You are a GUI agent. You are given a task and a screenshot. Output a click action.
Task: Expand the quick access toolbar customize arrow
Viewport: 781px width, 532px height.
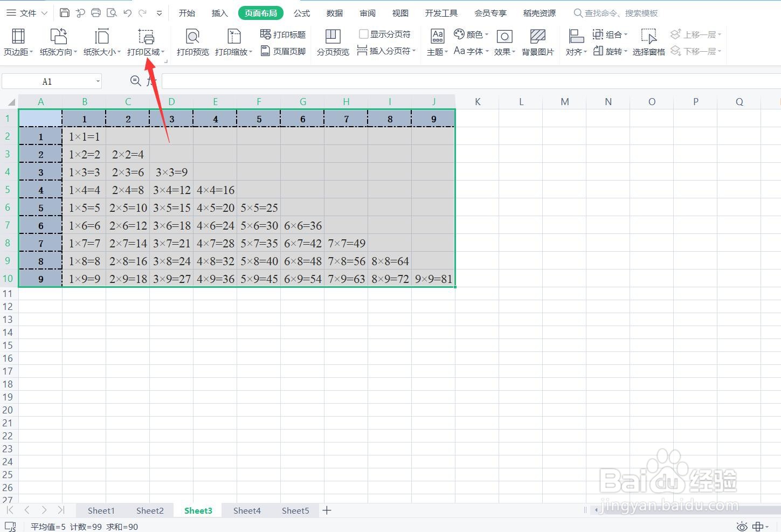159,13
